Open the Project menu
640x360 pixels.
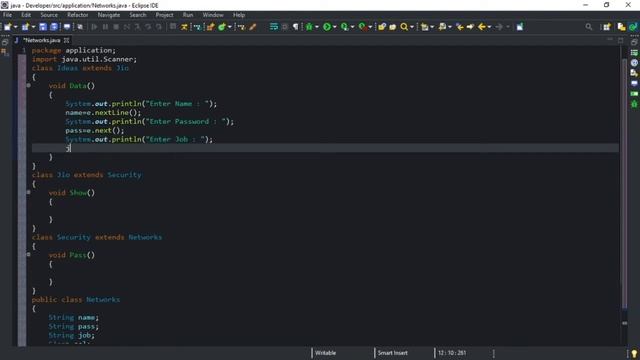click(x=164, y=15)
